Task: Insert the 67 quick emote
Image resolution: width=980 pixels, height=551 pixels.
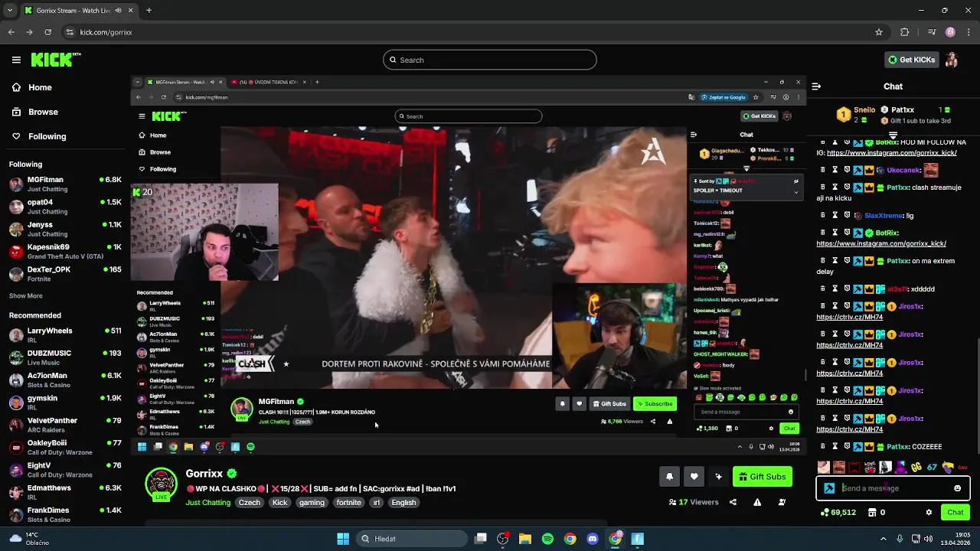Action: click(x=932, y=467)
